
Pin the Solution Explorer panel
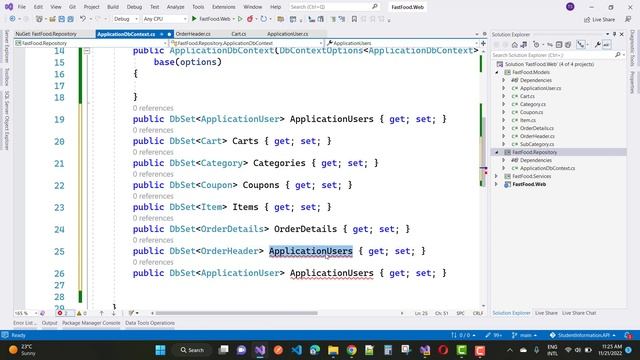[x=614, y=34]
